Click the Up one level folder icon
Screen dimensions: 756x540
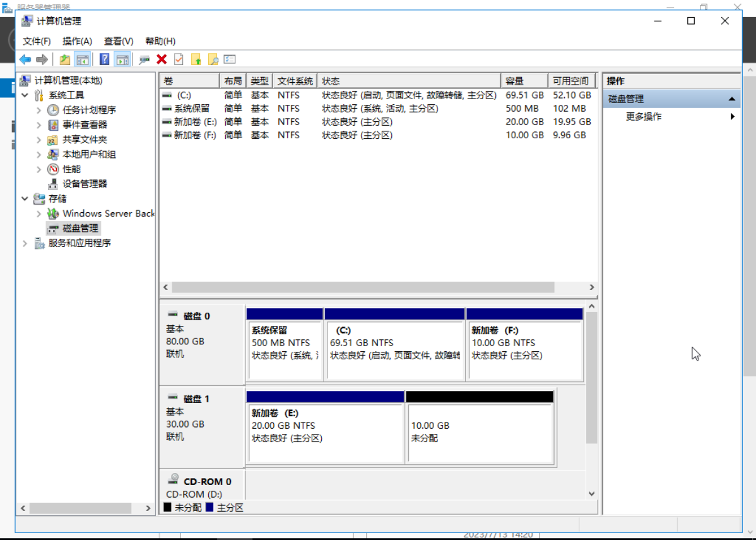click(x=65, y=59)
